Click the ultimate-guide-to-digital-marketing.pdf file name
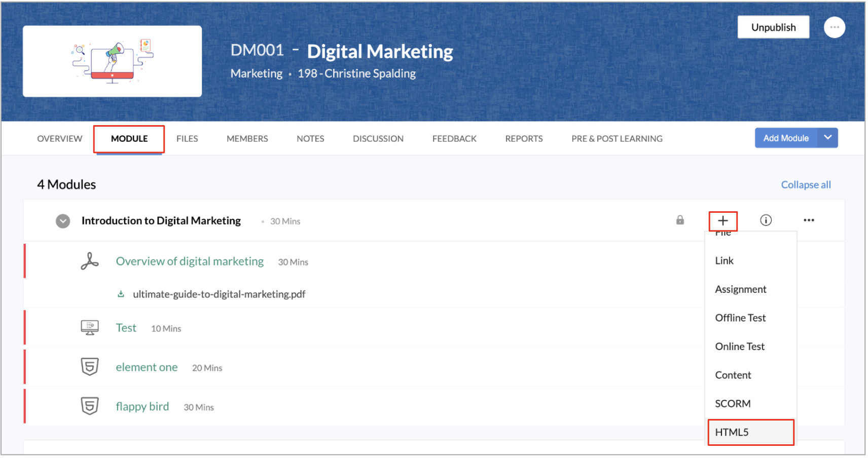 219,294
